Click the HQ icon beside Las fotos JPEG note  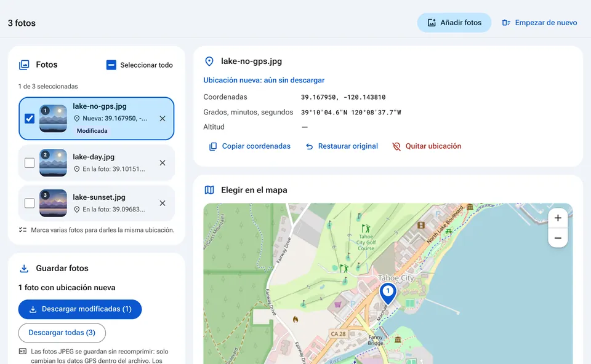[23, 351]
